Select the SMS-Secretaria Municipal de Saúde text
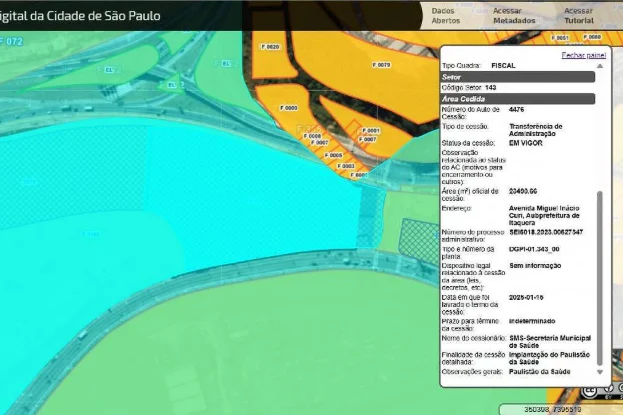 point(550,342)
